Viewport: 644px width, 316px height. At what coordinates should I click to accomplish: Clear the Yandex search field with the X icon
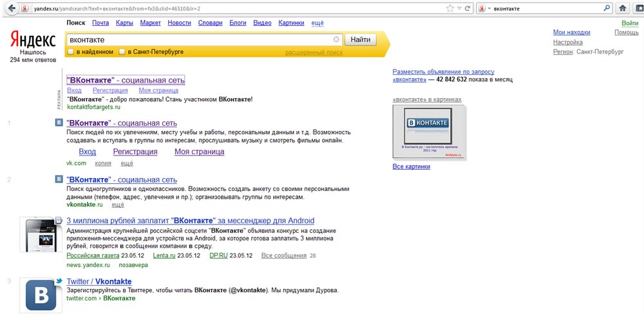[336, 39]
